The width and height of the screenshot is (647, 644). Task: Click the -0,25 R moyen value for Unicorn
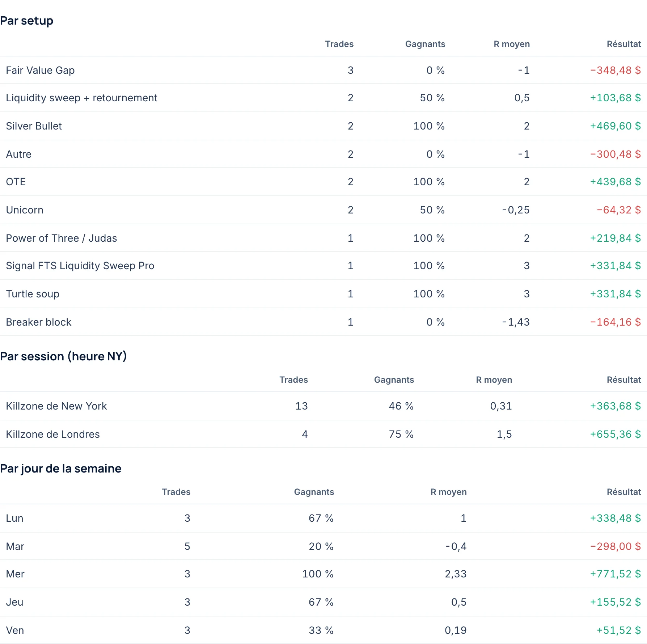(x=516, y=210)
